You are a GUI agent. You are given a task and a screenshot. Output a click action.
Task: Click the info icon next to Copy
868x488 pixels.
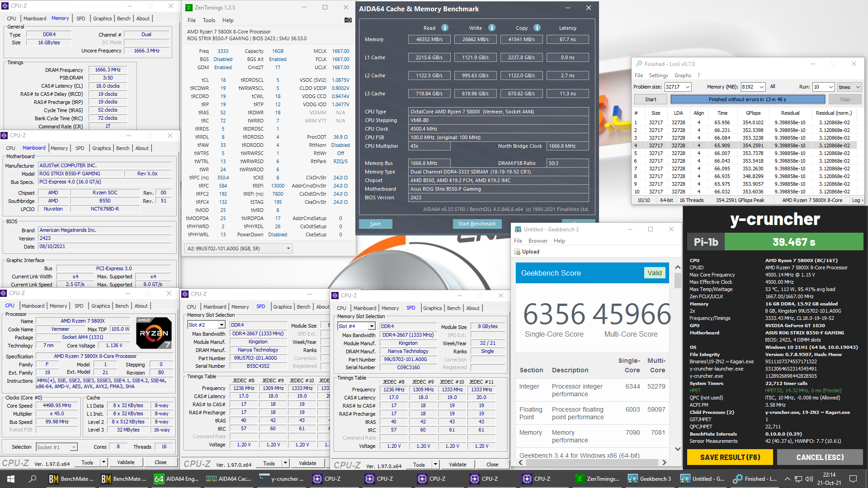point(537,28)
